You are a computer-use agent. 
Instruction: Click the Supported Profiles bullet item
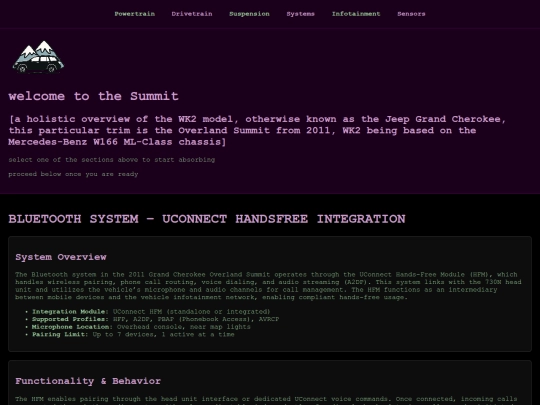pyautogui.click(x=156, y=319)
